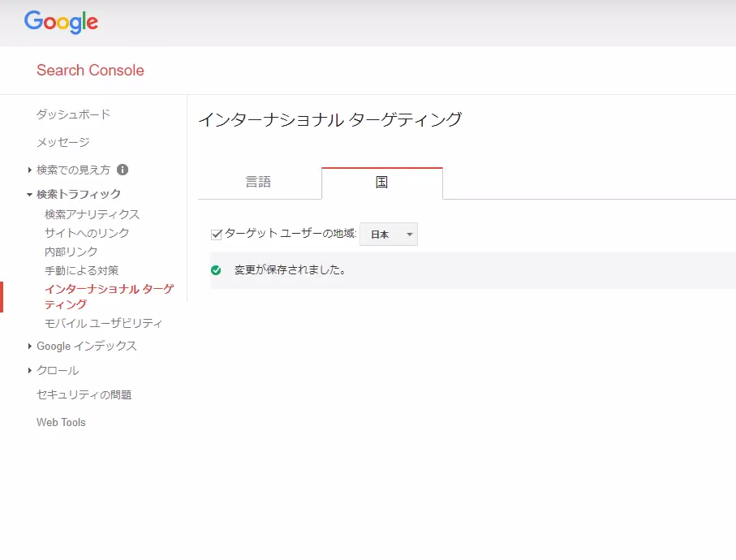Open the 日本 country dropdown

tap(389, 235)
